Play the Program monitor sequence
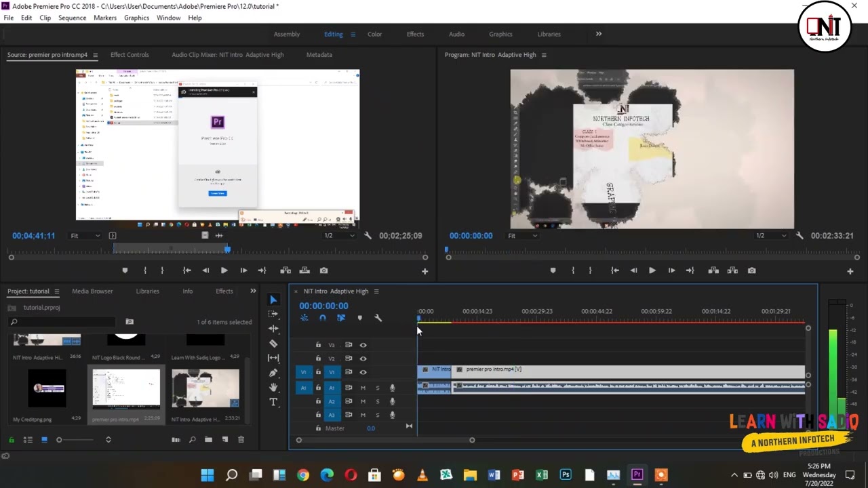Screen dimensions: 868x488 (652, 270)
